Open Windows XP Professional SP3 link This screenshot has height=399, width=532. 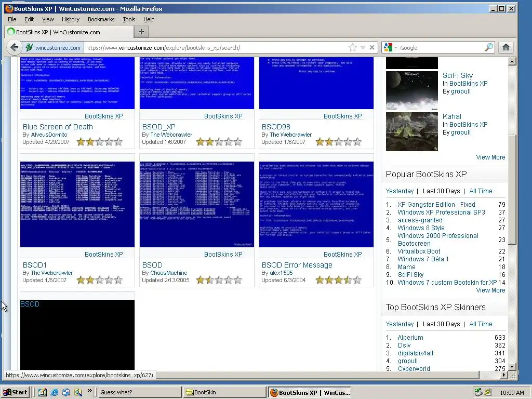(442, 212)
